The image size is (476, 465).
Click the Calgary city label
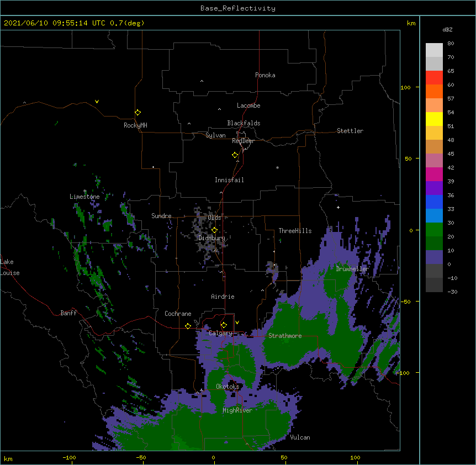221,333
